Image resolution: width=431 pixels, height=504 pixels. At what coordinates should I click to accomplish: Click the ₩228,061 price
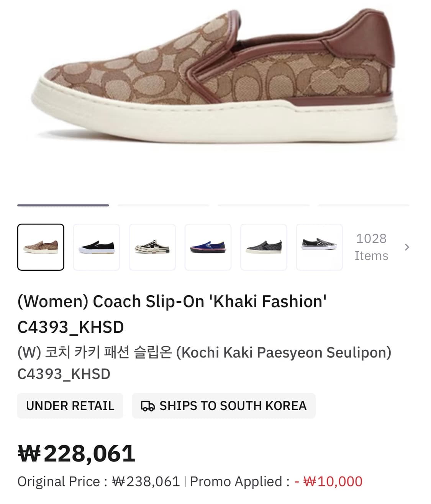click(x=76, y=454)
